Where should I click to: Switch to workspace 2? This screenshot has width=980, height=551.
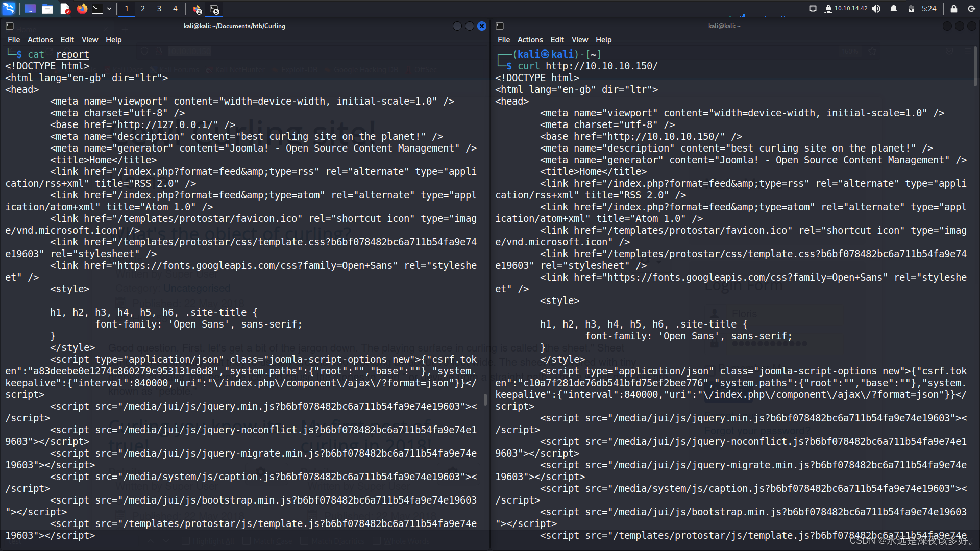tap(143, 9)
